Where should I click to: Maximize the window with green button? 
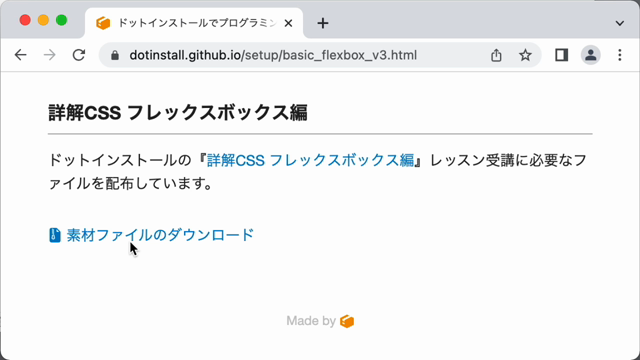(x=62, y=20)
